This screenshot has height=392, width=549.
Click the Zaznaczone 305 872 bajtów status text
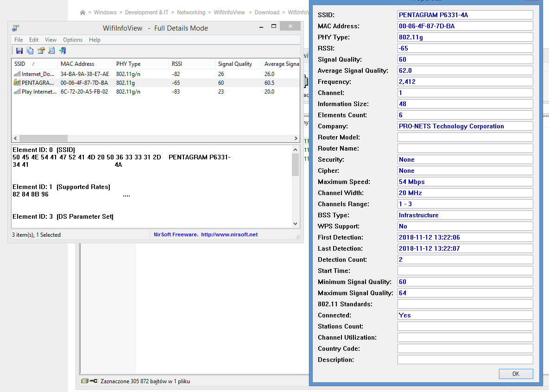(145, 381)
